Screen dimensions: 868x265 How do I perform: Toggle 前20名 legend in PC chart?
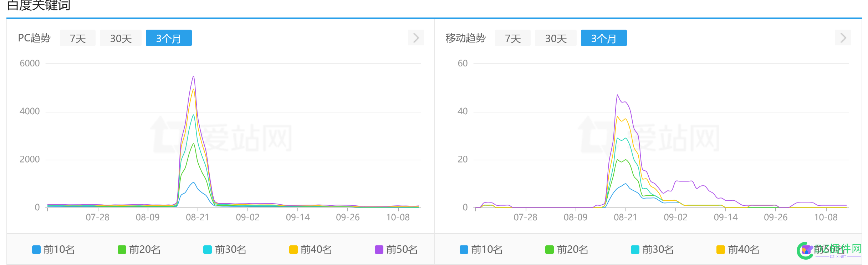tap(139, 250)
